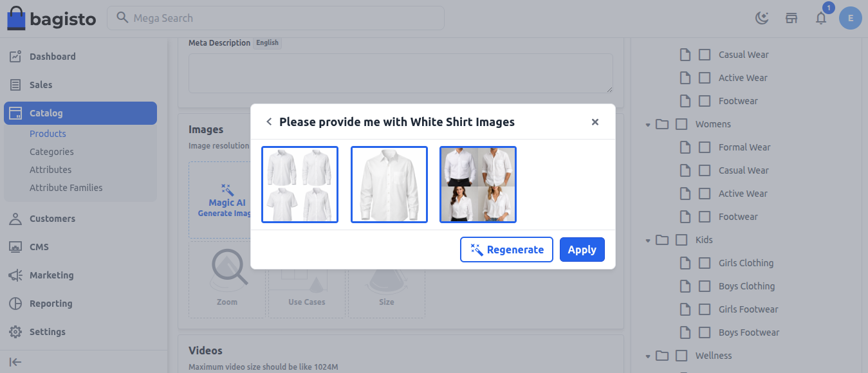Apply the selected generated images
This screenshot has height=373, width=868.
tap(582, 250)
